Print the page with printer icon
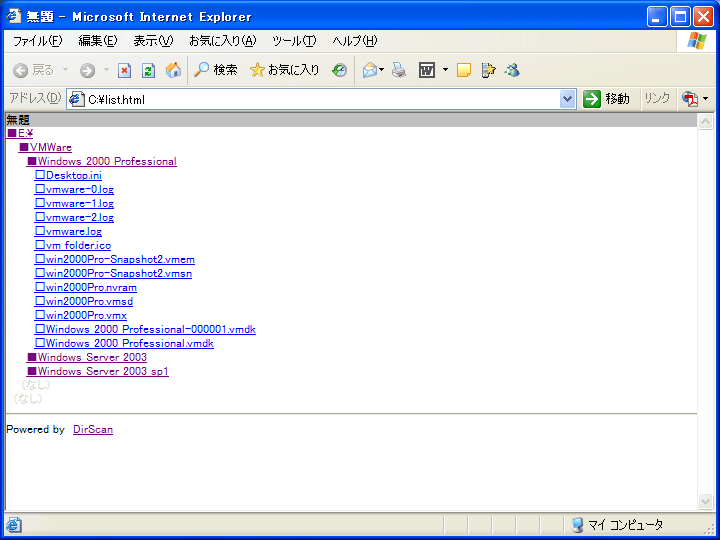This screenshot has height=540, width=720. [x=399, y=70]
